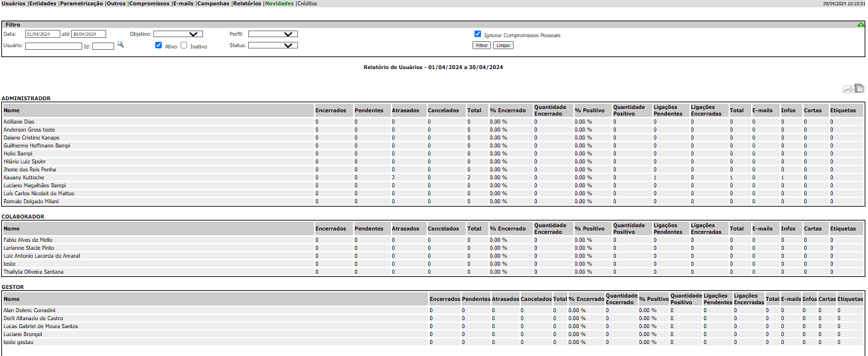This screenshot has width=868, height=356.
Task: Open the Usuários menu
Action: 14,3
